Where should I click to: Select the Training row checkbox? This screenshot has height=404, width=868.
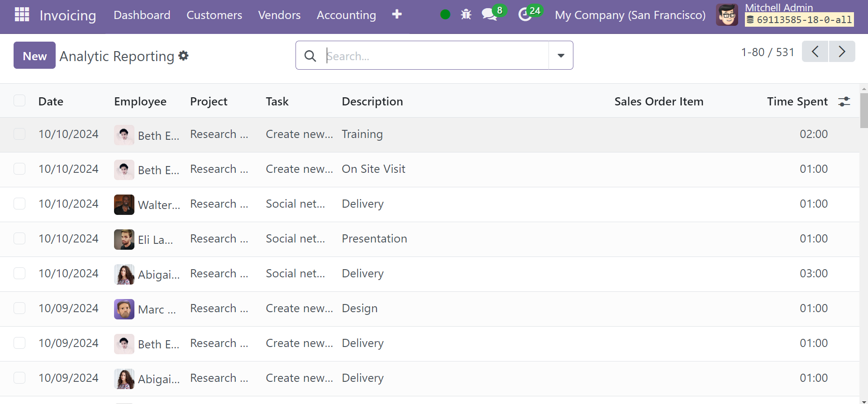[19, 134]
